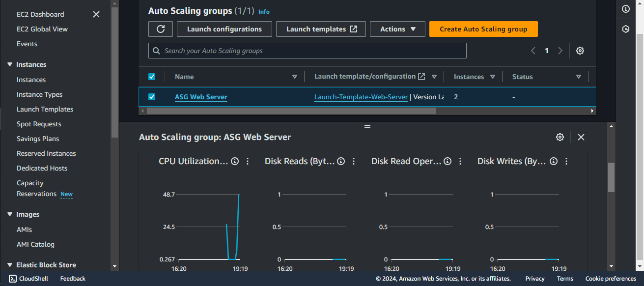
Task: Toggle the select-all checkbox in table header
Action: tap(152, 77)
